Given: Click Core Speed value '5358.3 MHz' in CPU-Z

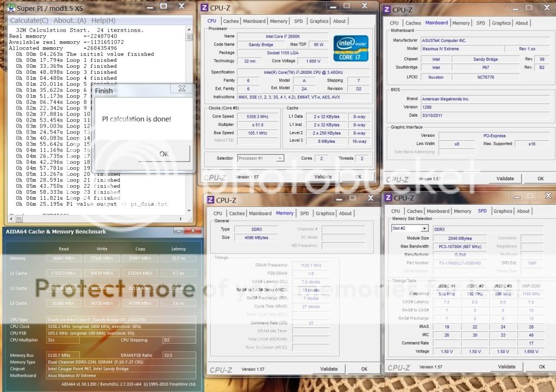Looking at the screenshot, I should 258,117.
